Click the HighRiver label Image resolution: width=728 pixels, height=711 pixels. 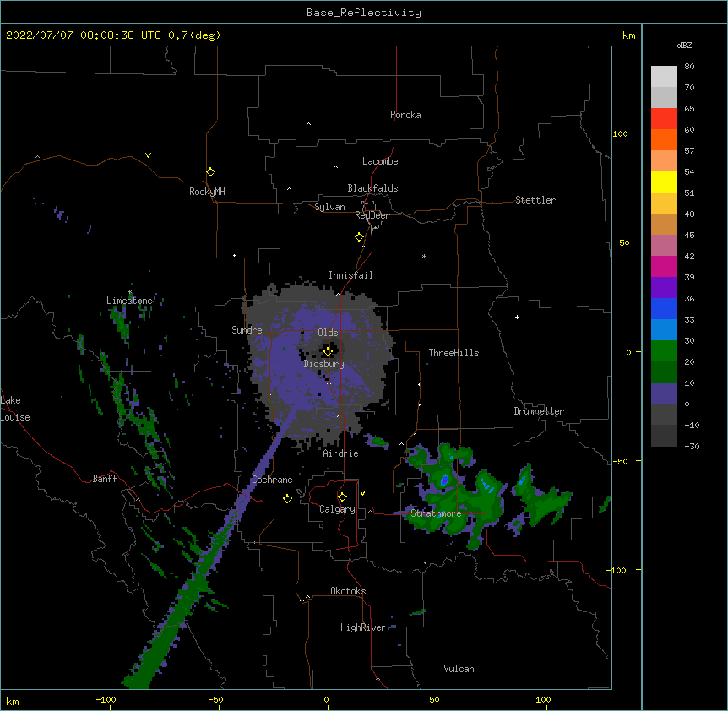[363, 627]
